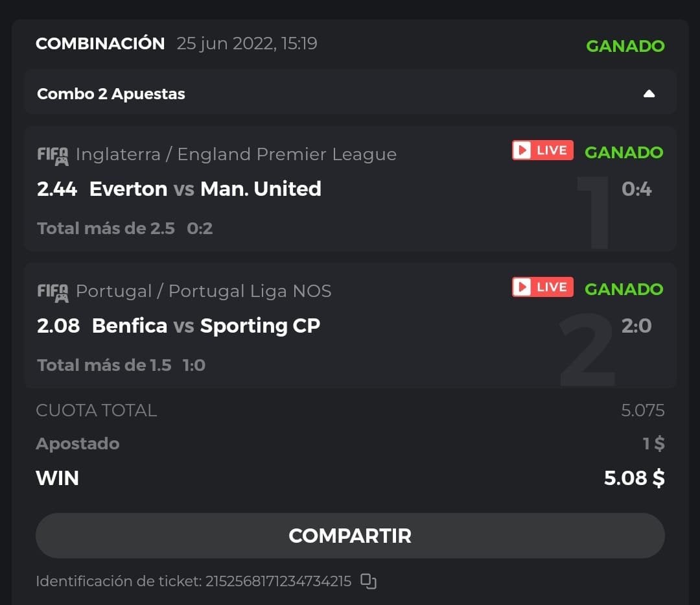This screenshot has width=700, height=605.
Task: Click Total más de 2.5 bet line
Action: [106, 228]
